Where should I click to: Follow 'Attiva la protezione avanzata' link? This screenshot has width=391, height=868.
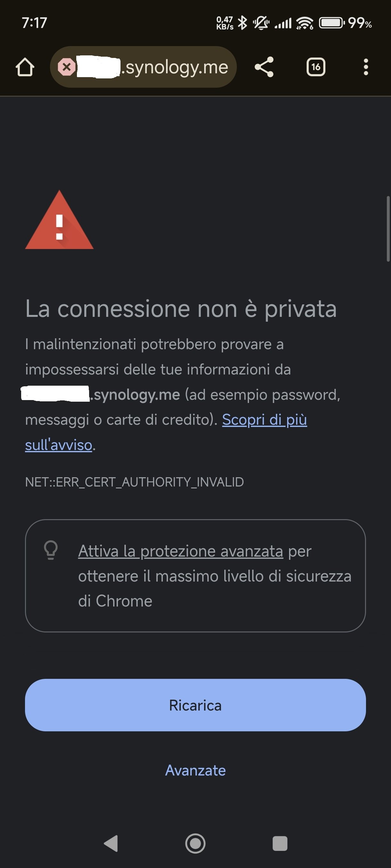click(180, 551)
